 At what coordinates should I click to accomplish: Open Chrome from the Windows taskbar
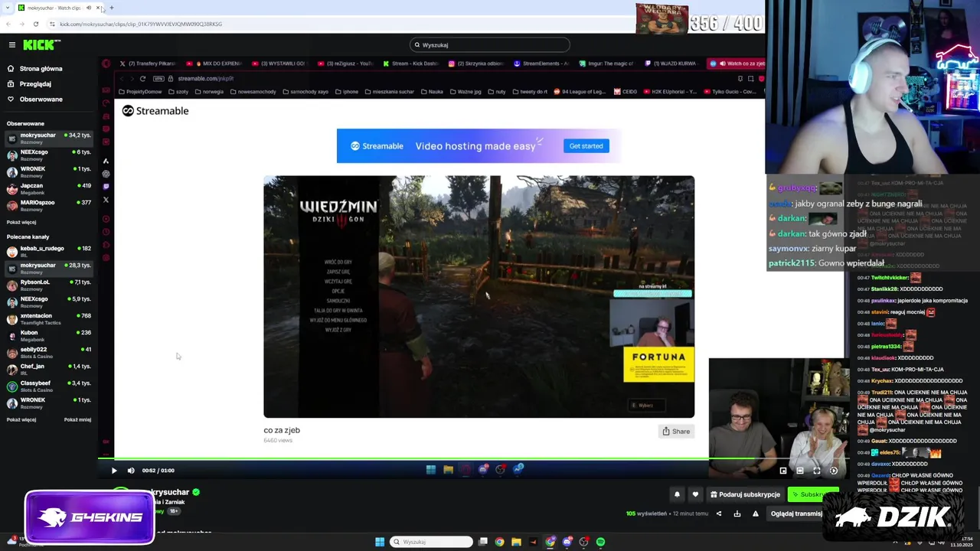pyautogui.click(x=499, y=542)
